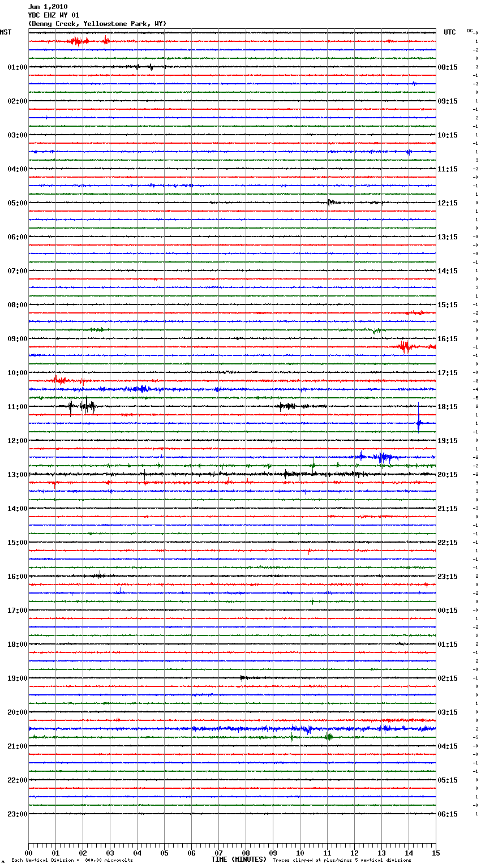The height and width of the screenshot is (868, 481).
Task: Select the "15:00" MST hour label
Action: pos(18,543)
